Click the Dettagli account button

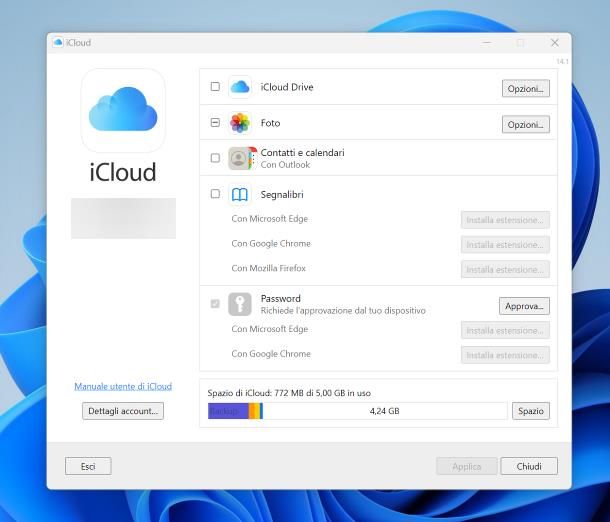tap(123, 410)
